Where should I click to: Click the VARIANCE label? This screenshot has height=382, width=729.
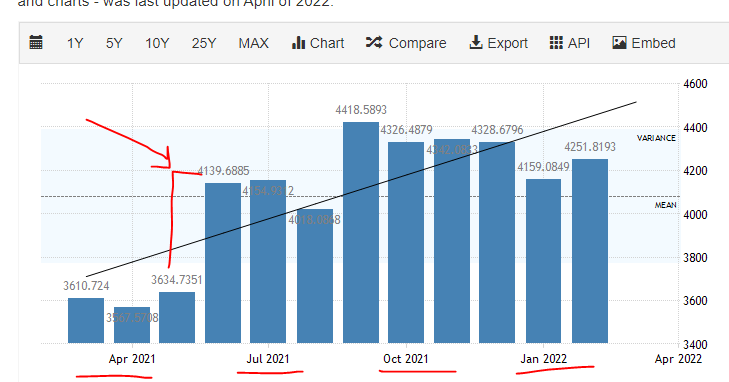tap(656, 138)
